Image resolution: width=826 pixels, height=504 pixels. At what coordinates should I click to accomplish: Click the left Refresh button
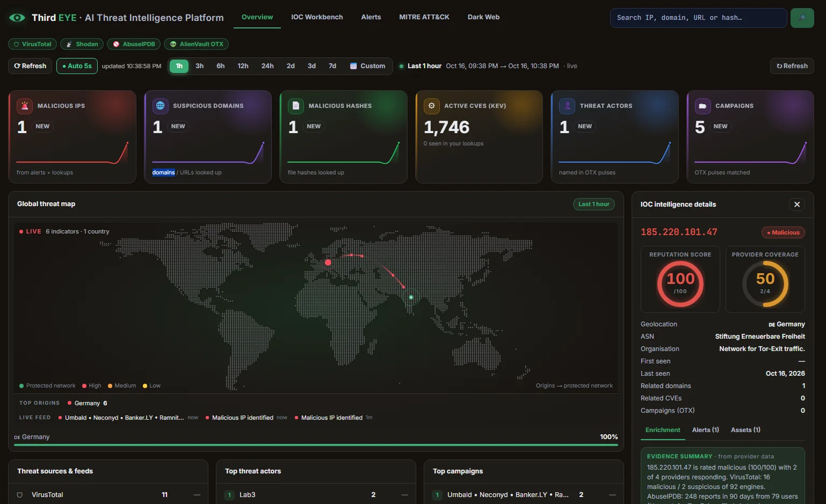(x=30, y=66)
